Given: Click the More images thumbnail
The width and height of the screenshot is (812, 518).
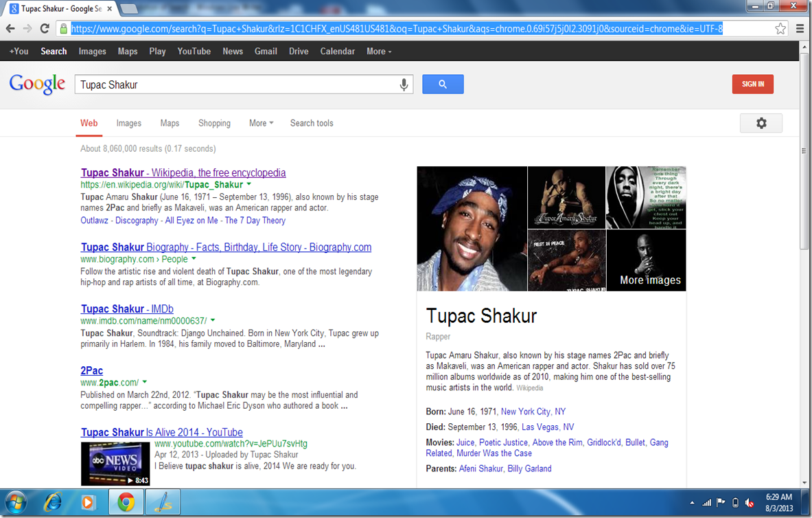Looking at the screenshot, I should point(647,261).
